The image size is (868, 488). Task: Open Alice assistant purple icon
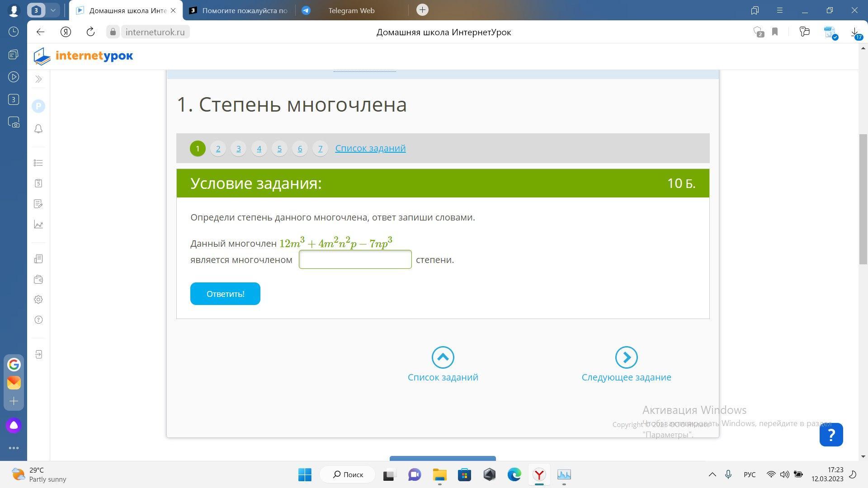click(14, 425)
